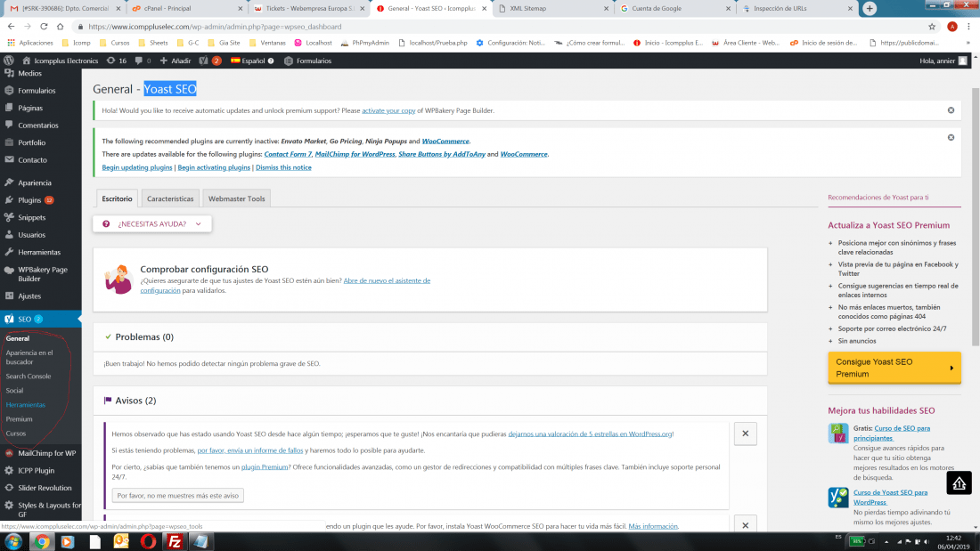
Task: Dismiss the WPBakery activation notice
Action: tap(951, 110)
